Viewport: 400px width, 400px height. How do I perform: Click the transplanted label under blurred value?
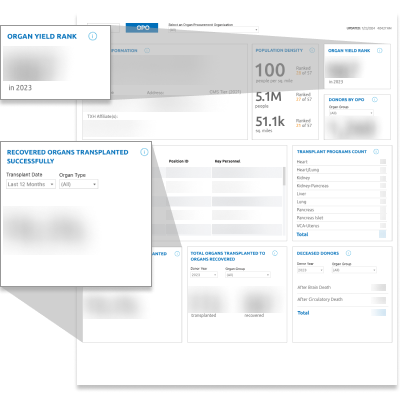click(x=204, y=315)
